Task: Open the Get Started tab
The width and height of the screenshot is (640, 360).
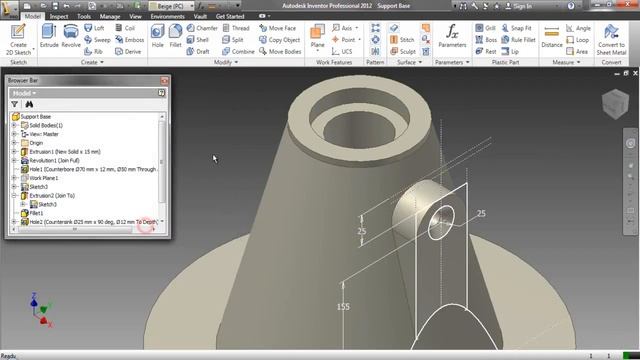Action: [230, 16]
